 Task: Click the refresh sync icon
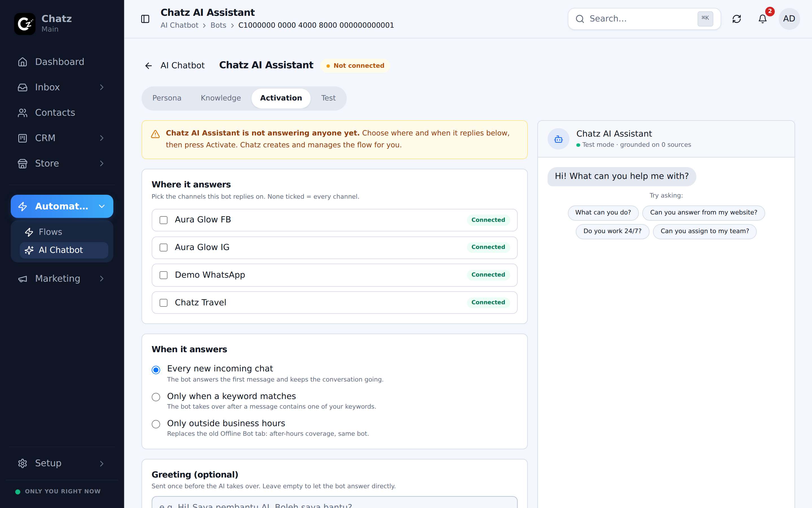[736, 19]
